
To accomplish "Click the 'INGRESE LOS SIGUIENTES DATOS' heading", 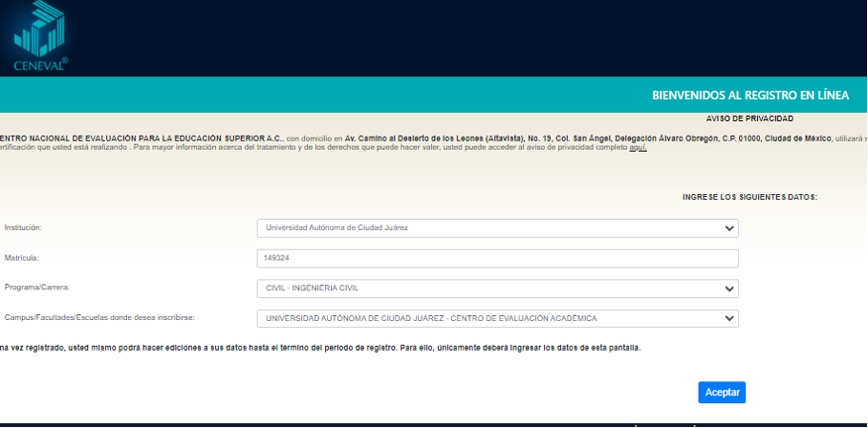I will tap(749, 197).
